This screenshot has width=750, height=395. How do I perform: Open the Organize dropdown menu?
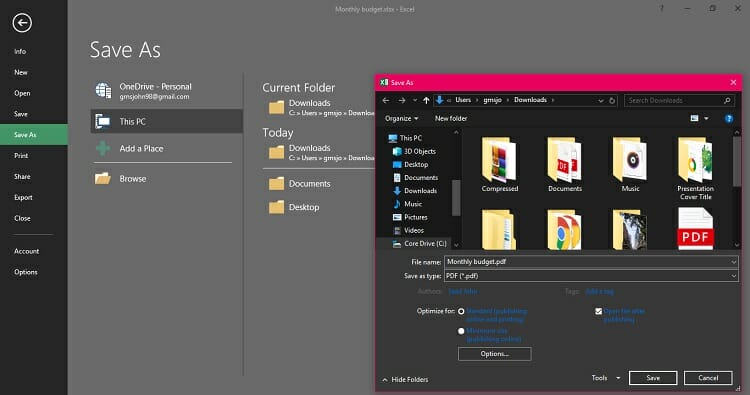coord(401,118)
